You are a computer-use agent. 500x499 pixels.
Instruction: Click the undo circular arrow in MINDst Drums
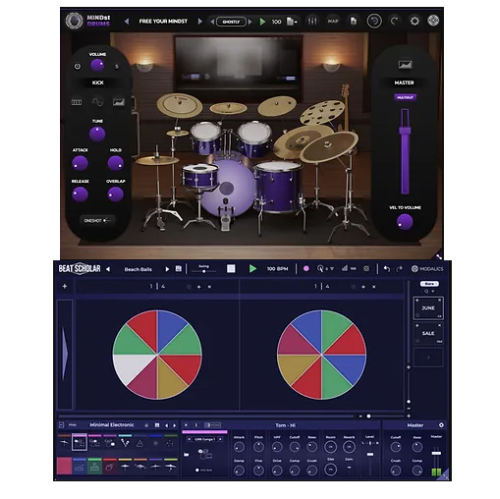coord(374,21)
